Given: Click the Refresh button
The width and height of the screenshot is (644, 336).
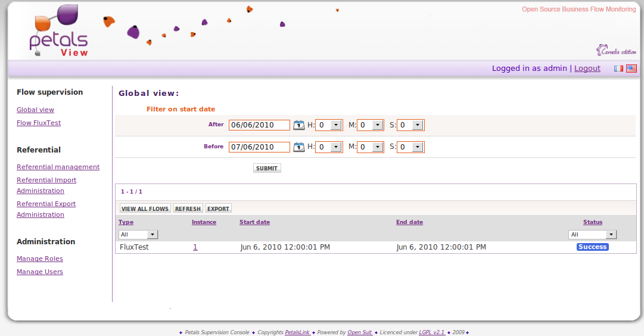Looking at the screenshot, I should coord(188,209).
